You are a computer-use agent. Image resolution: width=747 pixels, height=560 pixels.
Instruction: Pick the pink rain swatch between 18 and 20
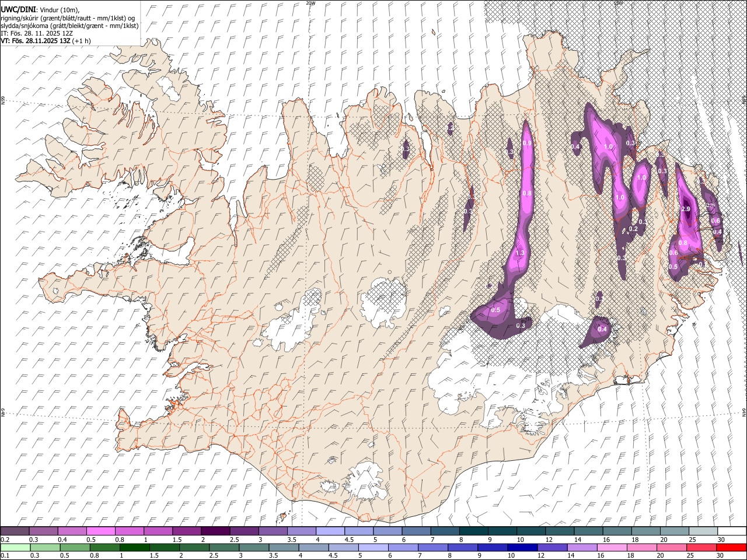(x=642, y=547)
